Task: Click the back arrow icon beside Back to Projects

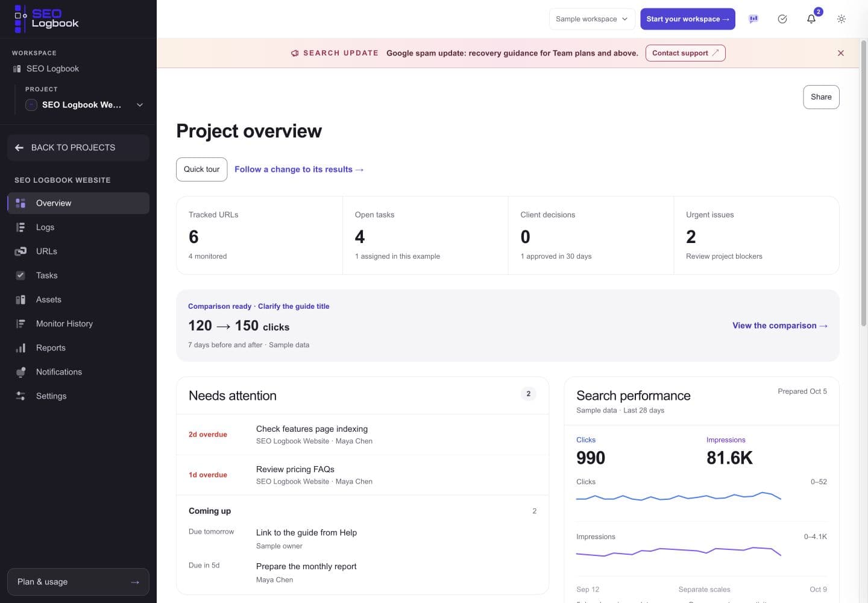Action: pos(19,148)
